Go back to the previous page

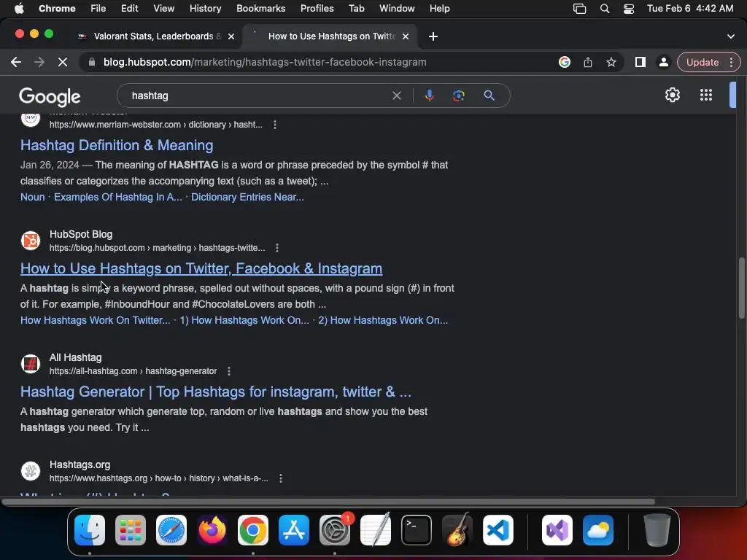coord(16,62)
